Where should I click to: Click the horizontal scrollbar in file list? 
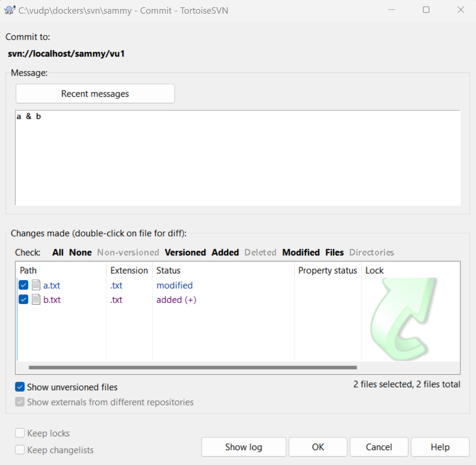(x=192, y=367)
